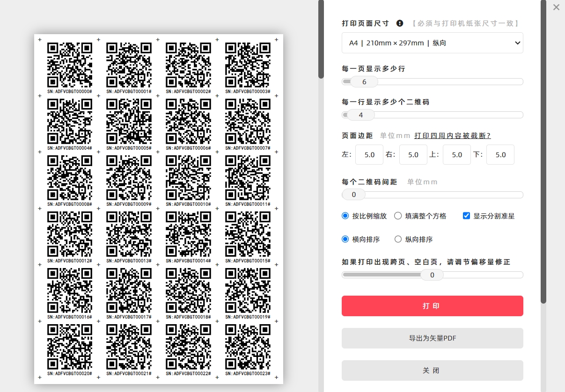This screenshot has height=392, width=565.
Task: Select the 按比例缩放 radio option
Action: point(345,216)
